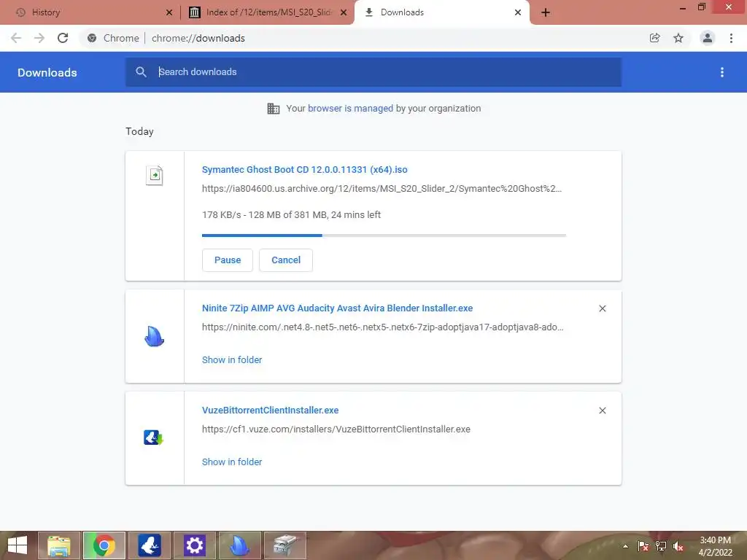Click the muted volume tray icon
This screenshot has width=747, height=560.
[x=678, y=546]
